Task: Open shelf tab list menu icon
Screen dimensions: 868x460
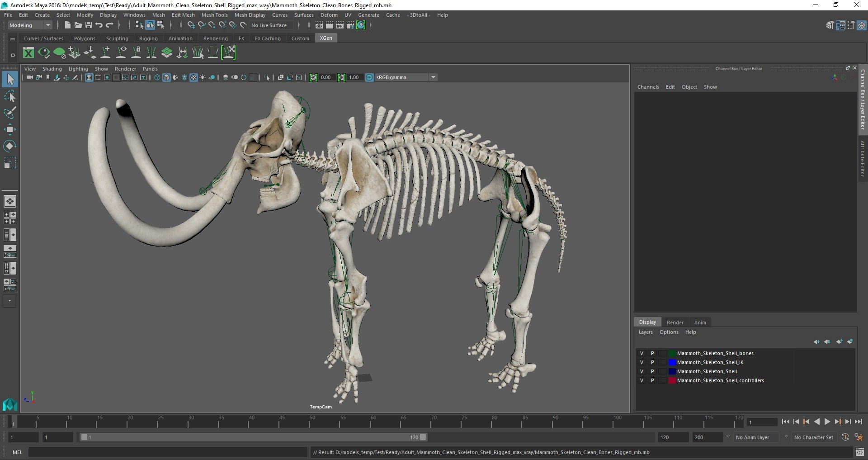Action: [x=13, y=39]
